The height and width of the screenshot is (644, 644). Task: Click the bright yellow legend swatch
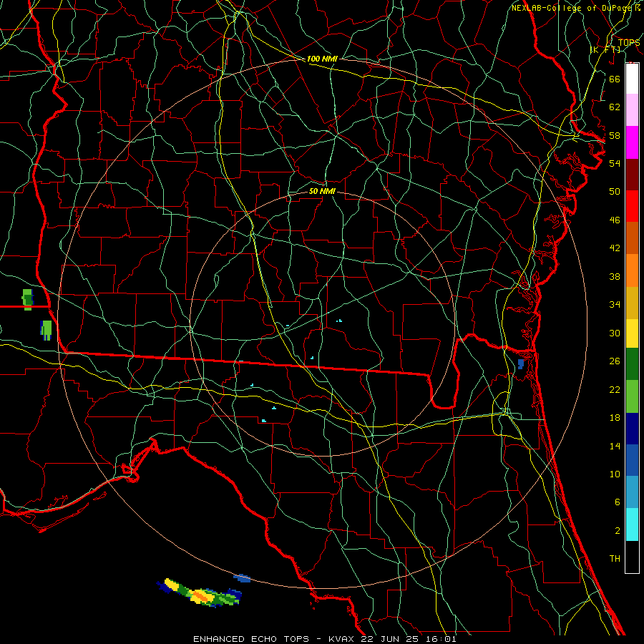(x=632, y=333)
